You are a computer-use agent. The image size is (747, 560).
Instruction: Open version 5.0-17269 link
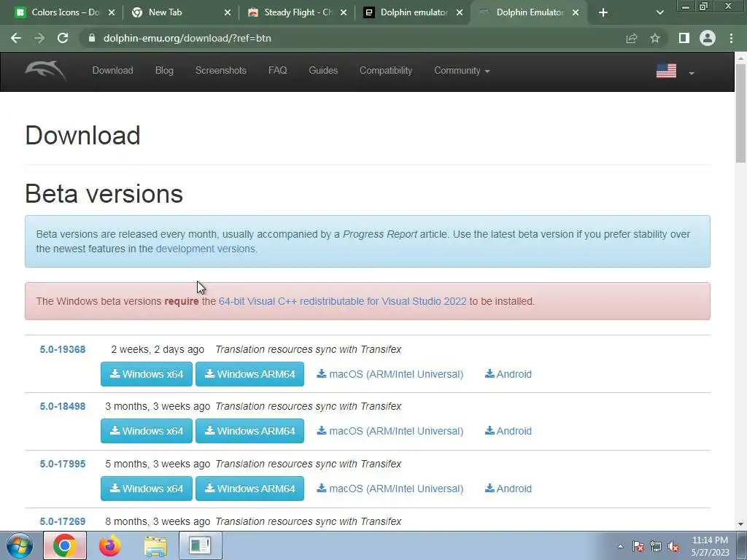63,521
